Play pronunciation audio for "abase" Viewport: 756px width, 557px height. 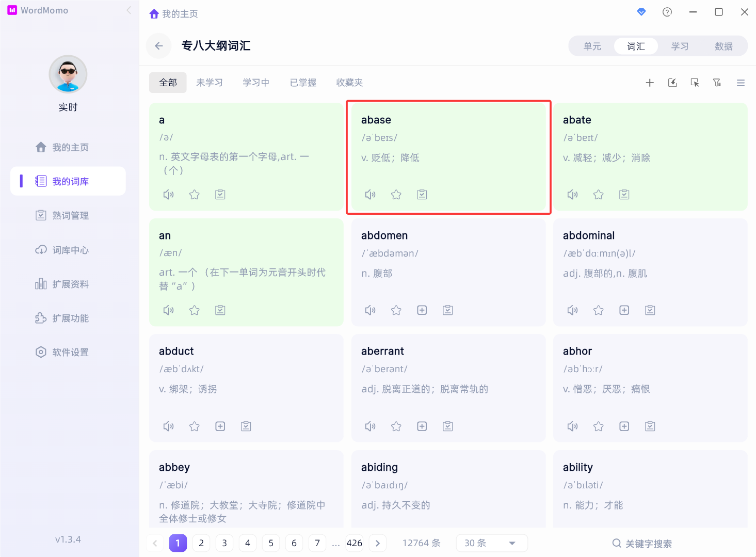370,195
